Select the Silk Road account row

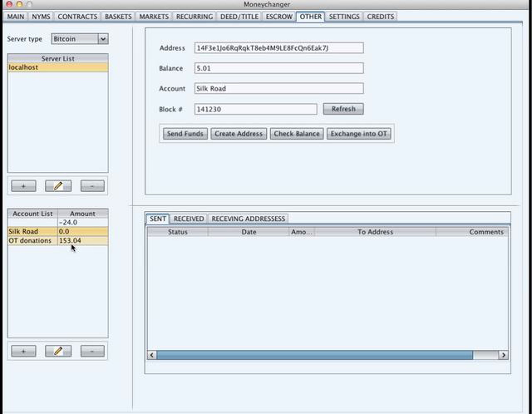58,231
